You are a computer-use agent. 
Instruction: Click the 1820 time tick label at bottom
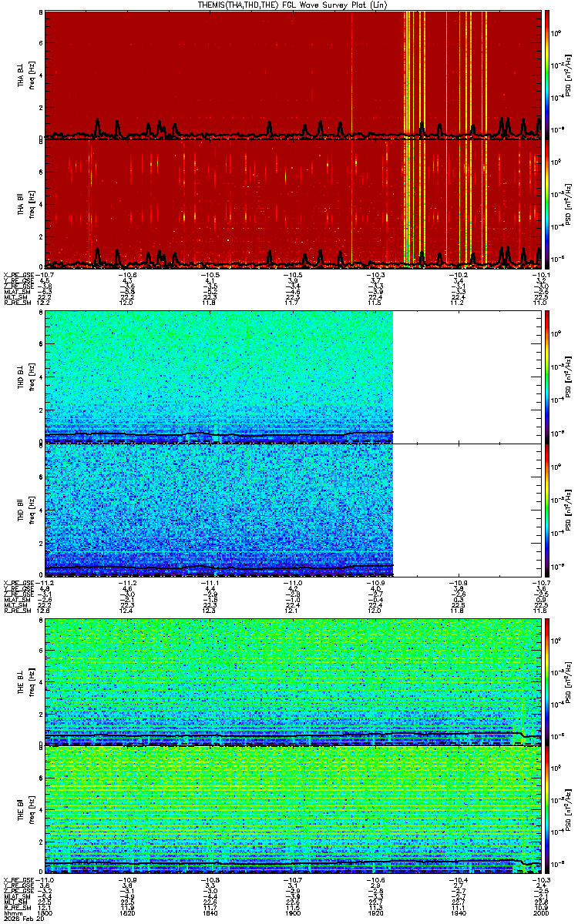point(129,912)
